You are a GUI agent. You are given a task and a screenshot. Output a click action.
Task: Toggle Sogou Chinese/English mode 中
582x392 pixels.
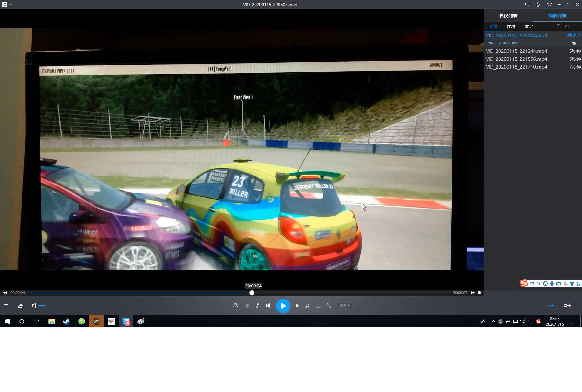(532, 283)
